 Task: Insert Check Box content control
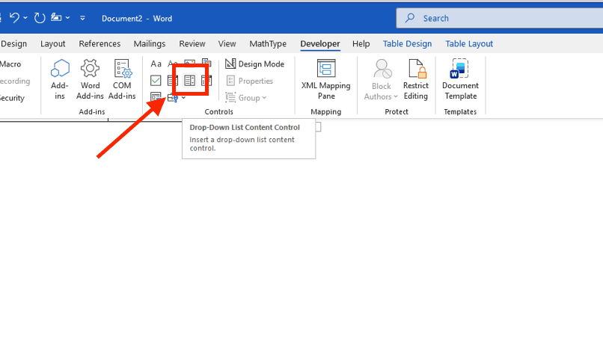click(x=156, y=81)
